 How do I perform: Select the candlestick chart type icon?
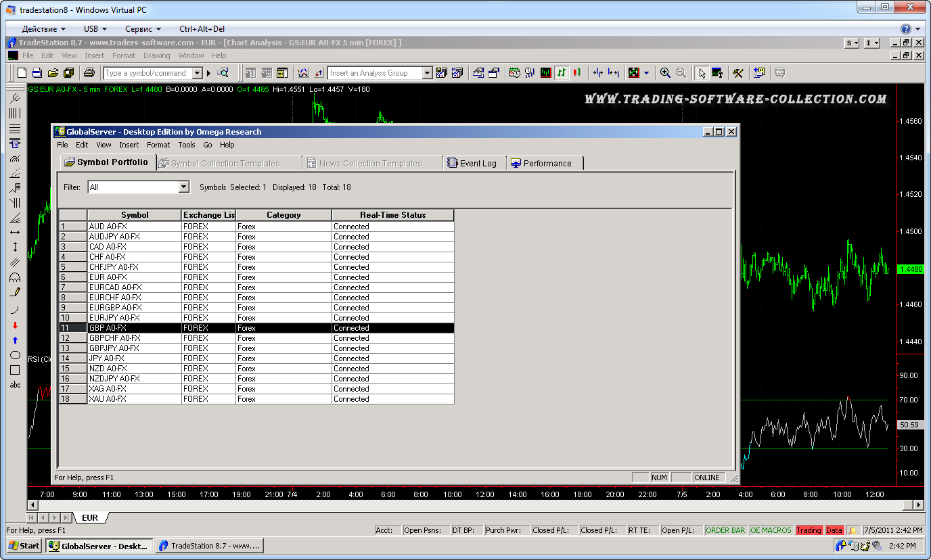577,73
